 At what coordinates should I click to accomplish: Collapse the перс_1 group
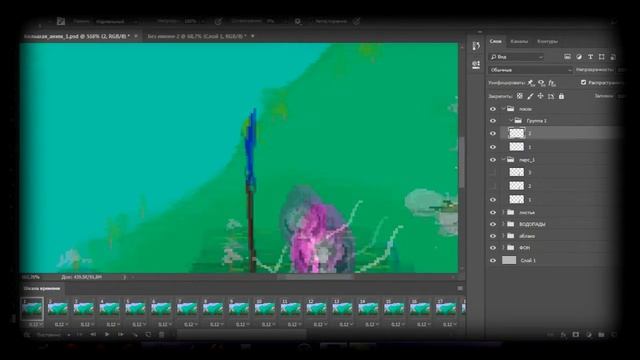click(x=503, y=160)
